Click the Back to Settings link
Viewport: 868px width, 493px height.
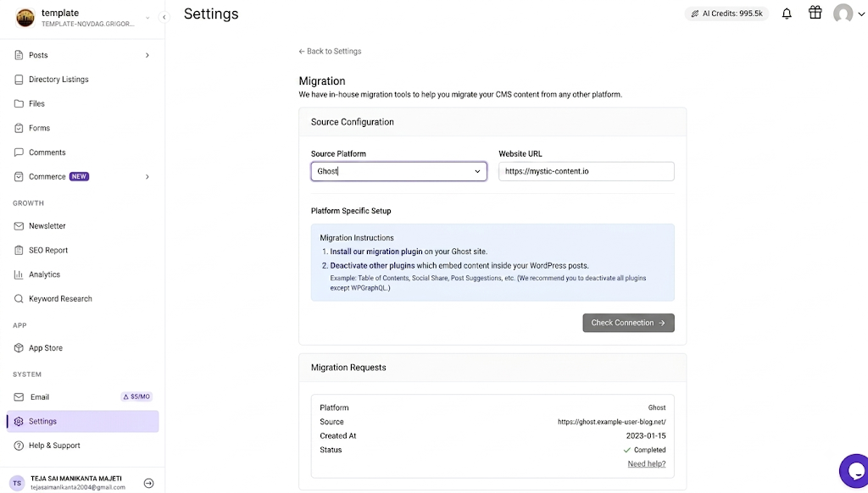330,52
